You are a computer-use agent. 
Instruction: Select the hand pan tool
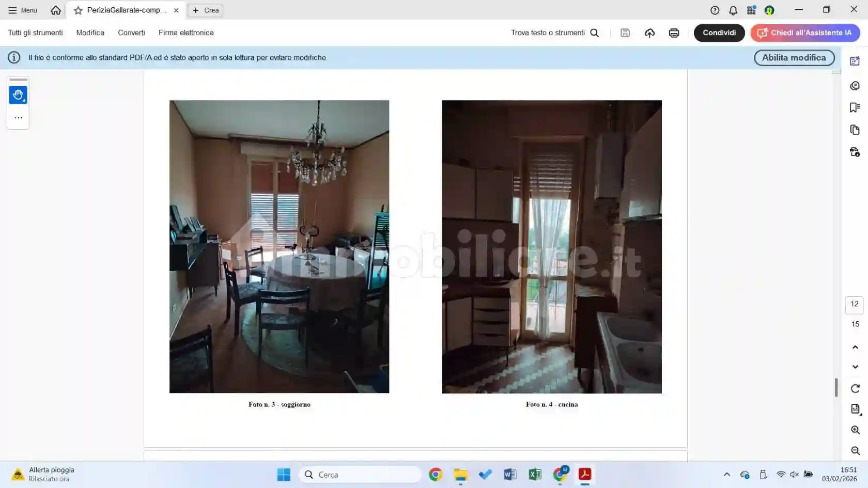tap(18, 95)
